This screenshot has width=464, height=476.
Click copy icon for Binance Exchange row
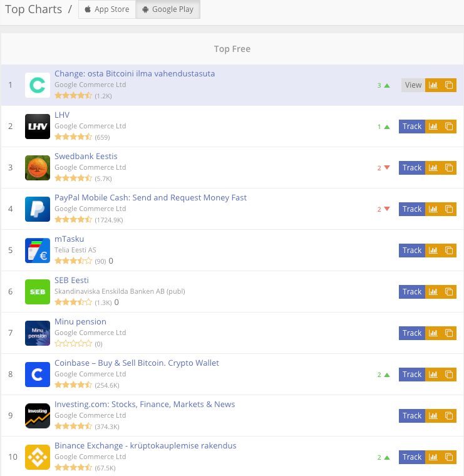(449, 457)
